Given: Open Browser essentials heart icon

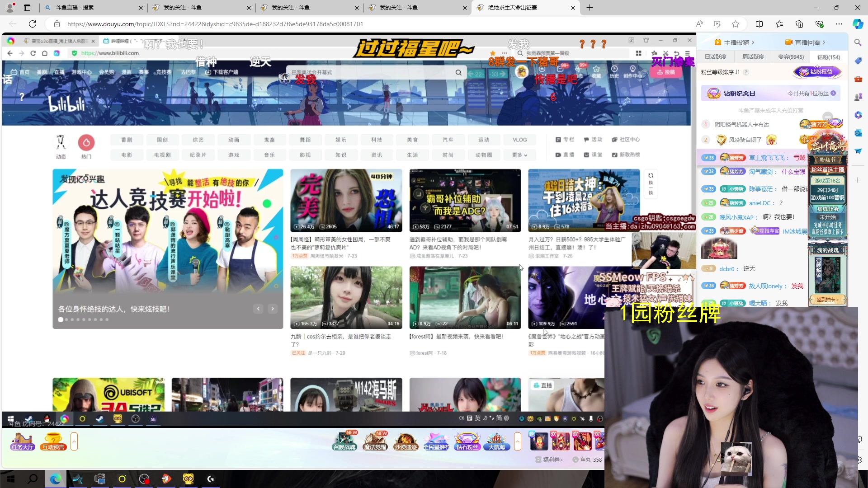Looking at the screenshot, I should pos(819,24).
